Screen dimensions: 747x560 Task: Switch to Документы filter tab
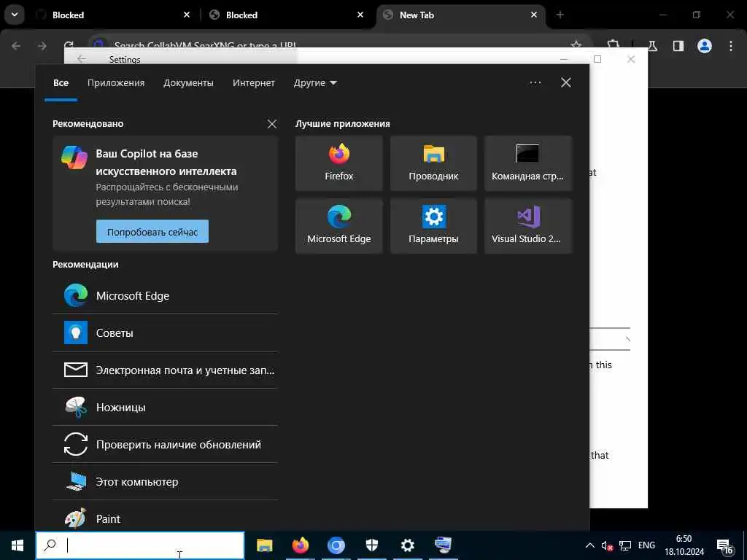pos(188,83)
